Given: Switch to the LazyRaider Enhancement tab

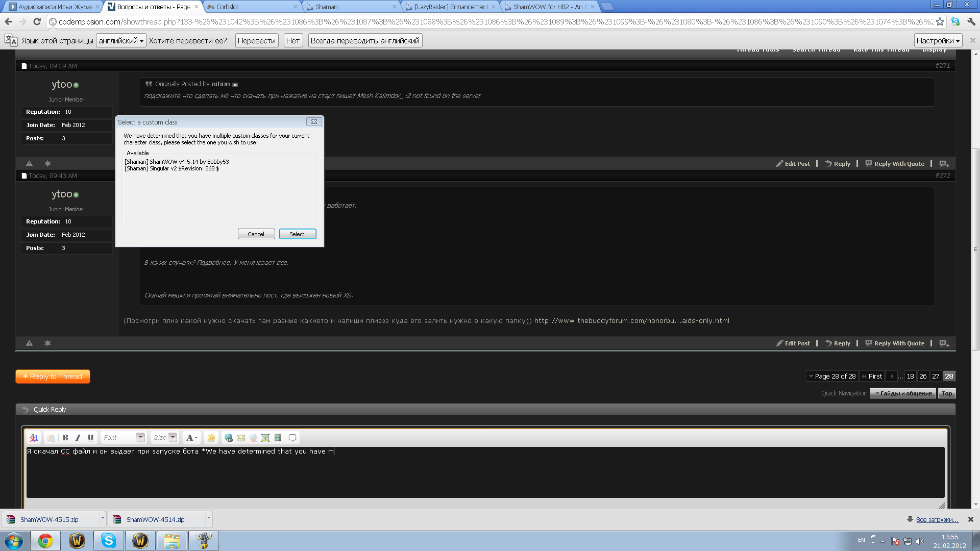Looking at the screenshot, I should [451, 7].
